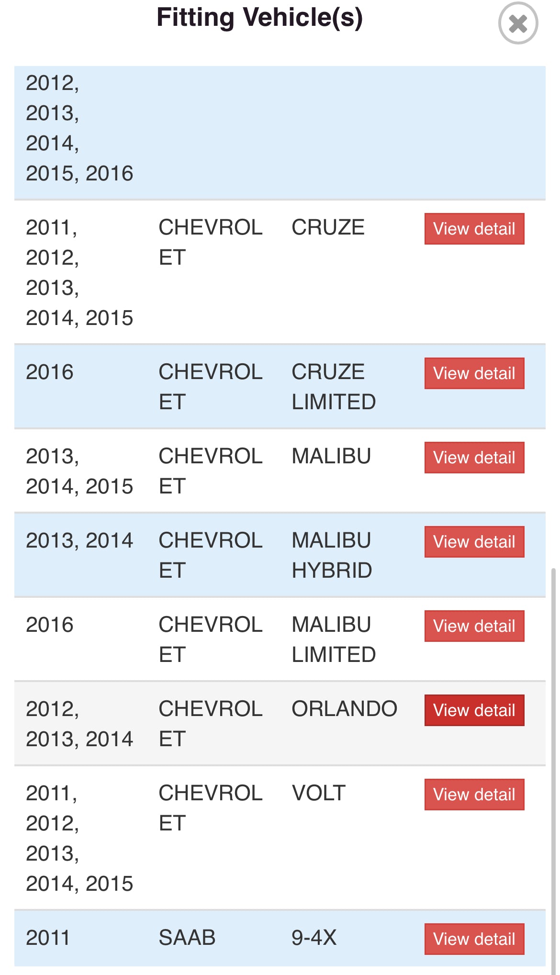Open View detail for Chevrolet Volt
Screen dimensions: 560x975
coord(474,795)
